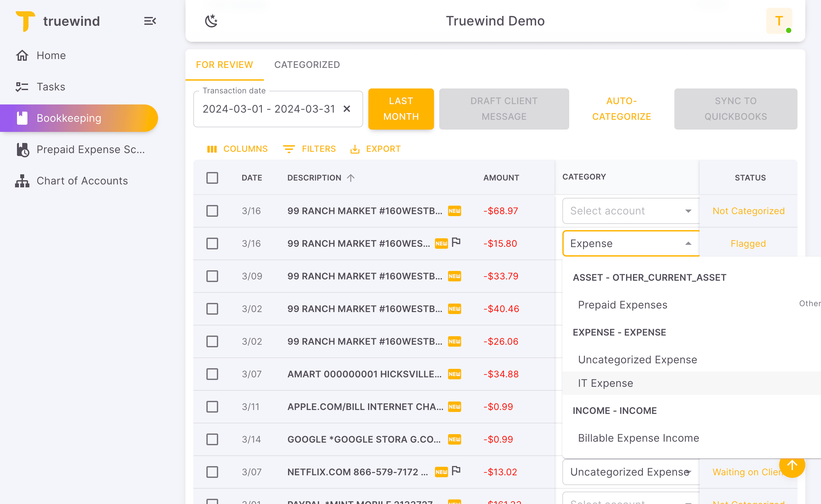
Task: Open Chart of Accounts from the sidebar
Action: click(x=82, y=181)
